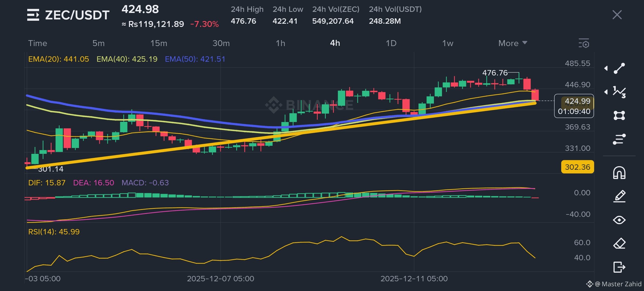
Task: Open chart indicator settings icon
Action: pos(584,43)
